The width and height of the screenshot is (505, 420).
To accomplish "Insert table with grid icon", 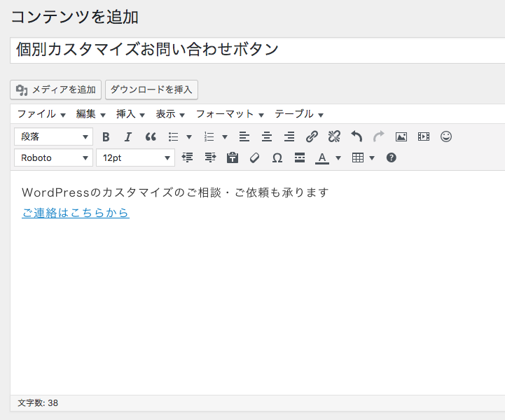I will pyautogui.click(x=358, y=157).
